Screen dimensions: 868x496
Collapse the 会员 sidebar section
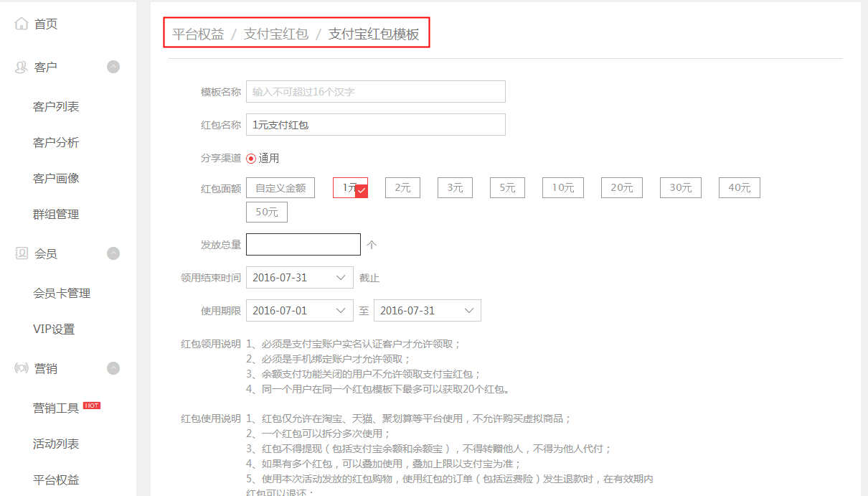click(113, 253)
